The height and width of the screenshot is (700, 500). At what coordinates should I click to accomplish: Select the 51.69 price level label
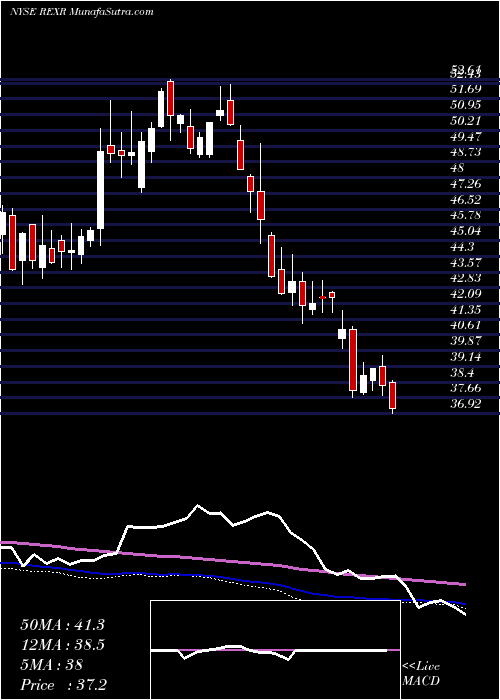[465, 89]
